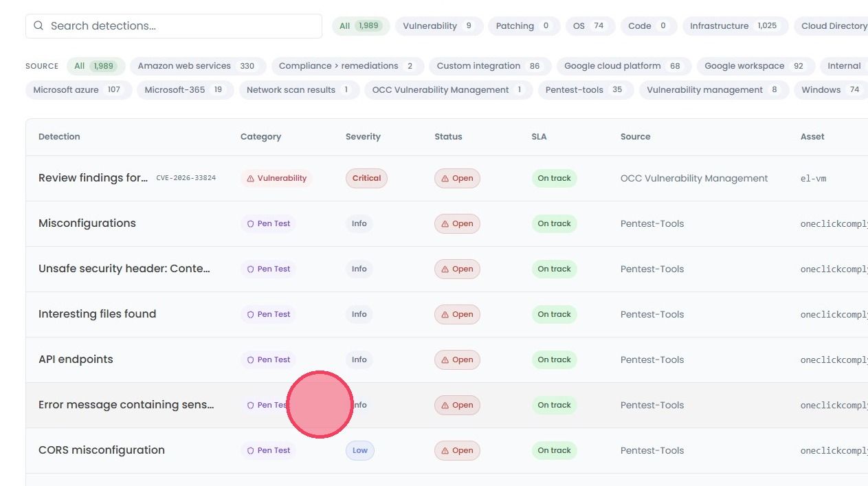Filter source by Internal chip
Screen dimensions: 868x486
(x=844, y=66)
